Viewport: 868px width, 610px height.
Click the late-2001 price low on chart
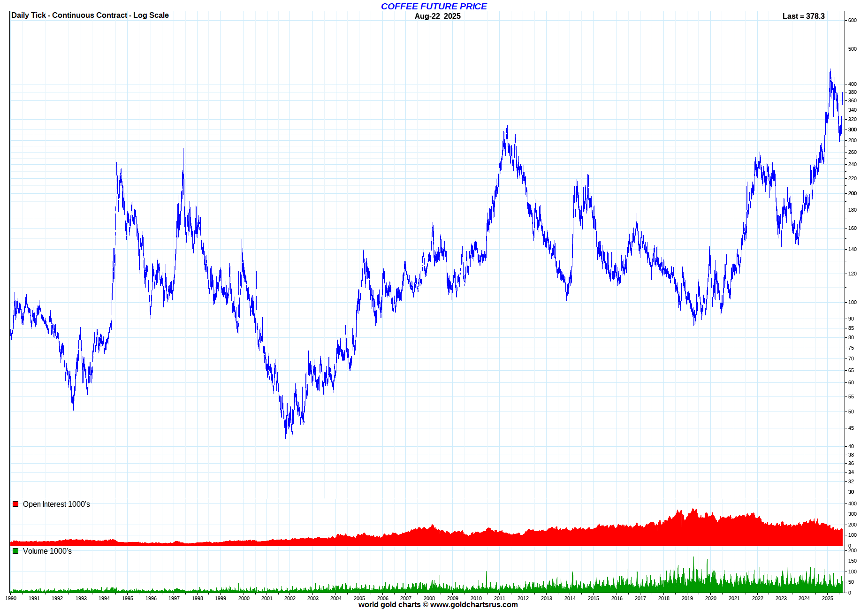click(286, 436)
